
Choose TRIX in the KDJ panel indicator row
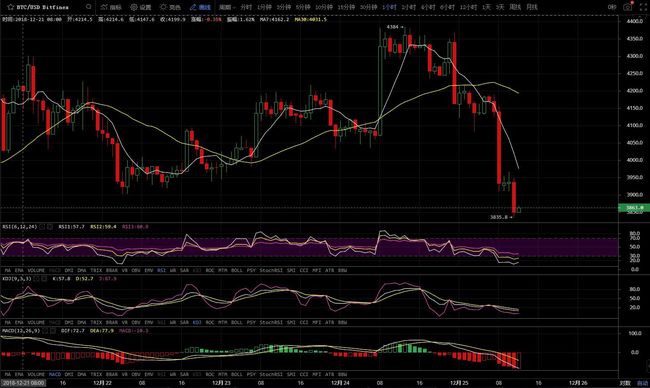(96, 322)
